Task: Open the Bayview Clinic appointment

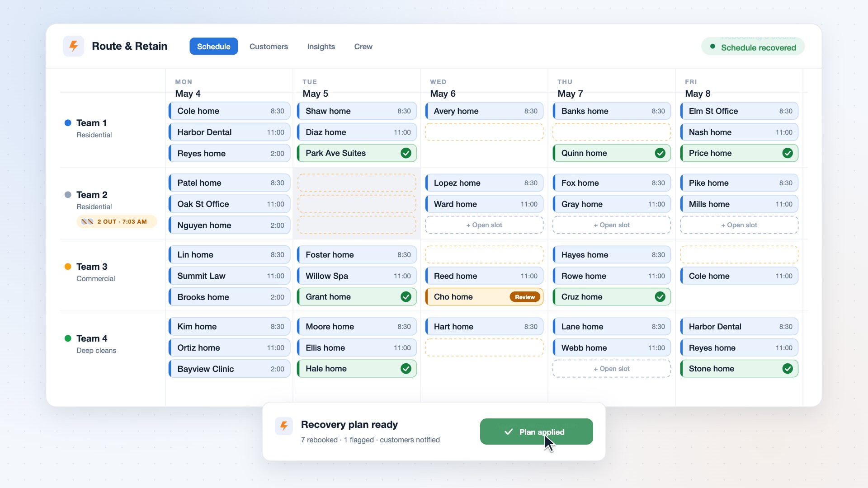Action: (229, 369)
